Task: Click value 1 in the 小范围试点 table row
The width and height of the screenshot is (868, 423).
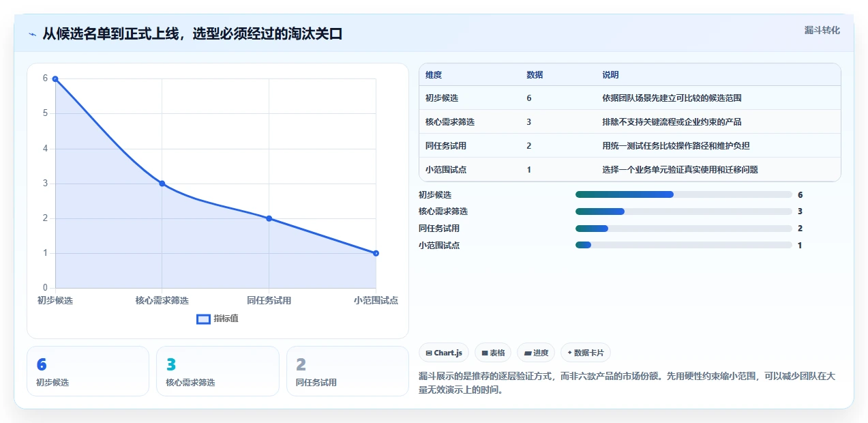Action: [x=529, y=170]
